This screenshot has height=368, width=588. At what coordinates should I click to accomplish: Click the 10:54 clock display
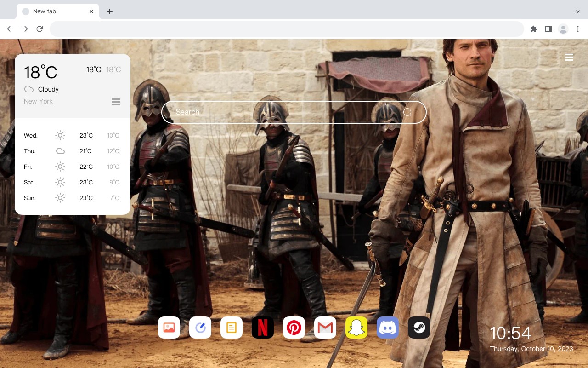tap(510, 333)
